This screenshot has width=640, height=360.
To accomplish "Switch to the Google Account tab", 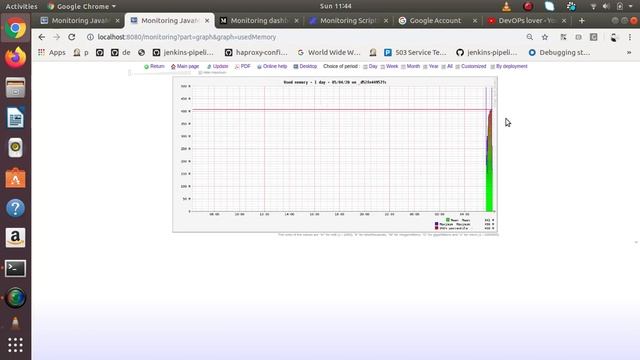I will (x=435, y=20).
